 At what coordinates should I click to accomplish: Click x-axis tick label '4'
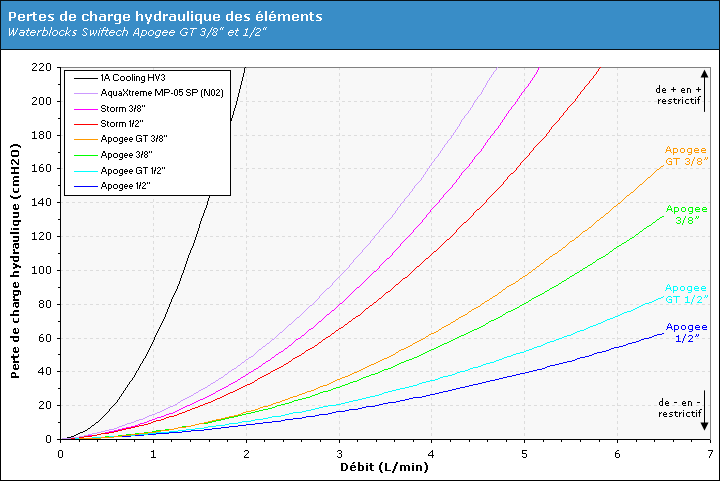tap(432, 454)
